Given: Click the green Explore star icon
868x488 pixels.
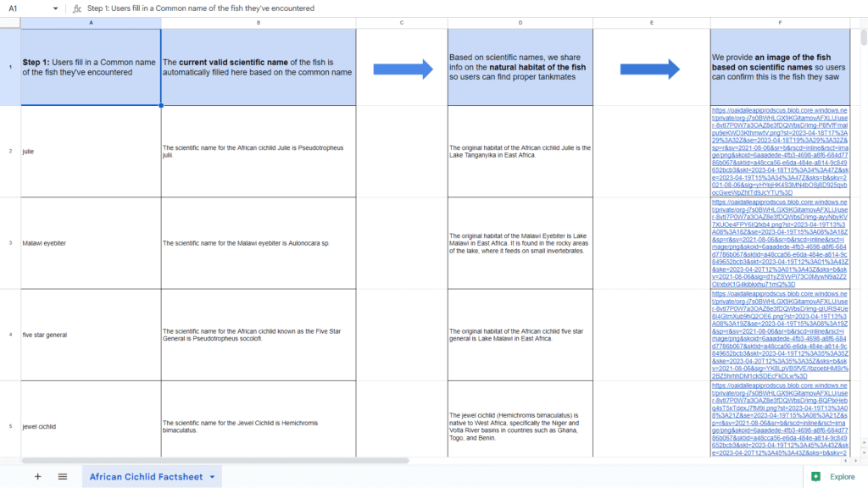Looking at the screenshot, I should tap(816, 476).
